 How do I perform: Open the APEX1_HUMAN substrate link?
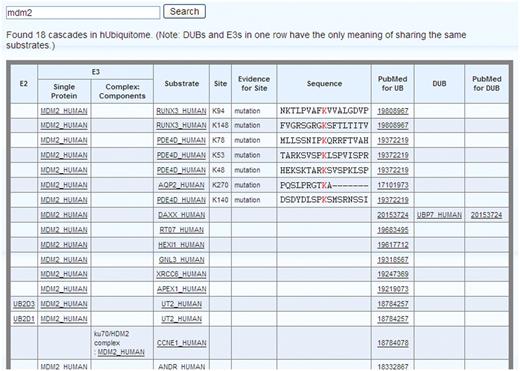coord(181,289)
